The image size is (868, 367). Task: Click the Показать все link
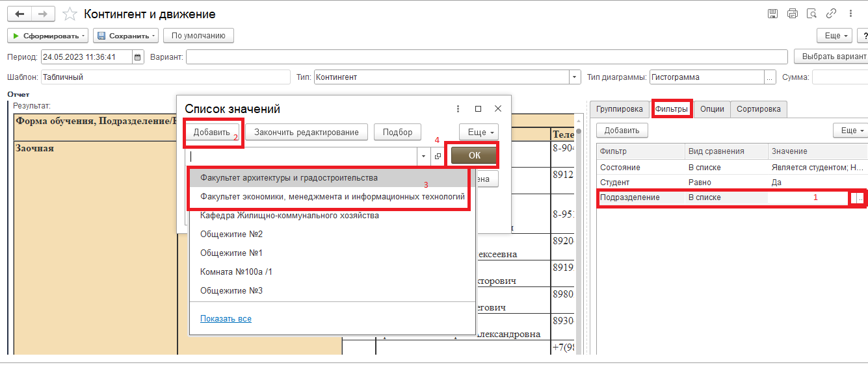click(226, 319)
